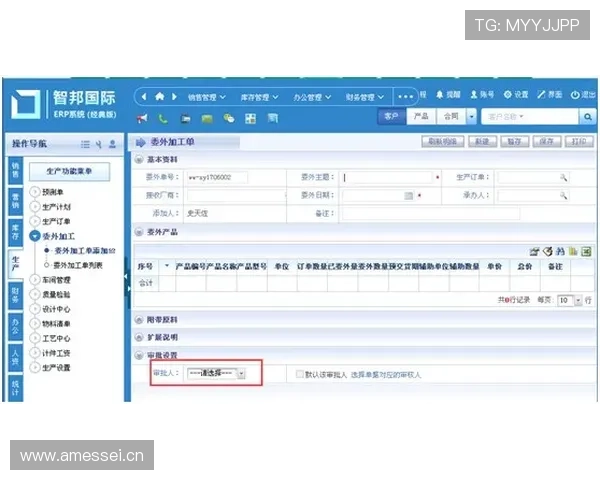Click the colored grid apps icon
This screenshot has height=480, width=600.
pos(251,119)
